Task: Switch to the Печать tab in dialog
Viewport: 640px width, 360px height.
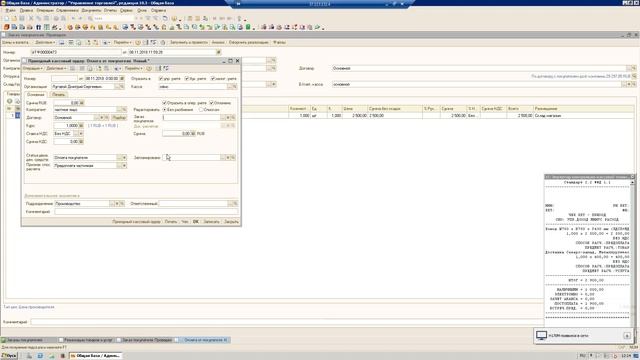Action: 58,95
